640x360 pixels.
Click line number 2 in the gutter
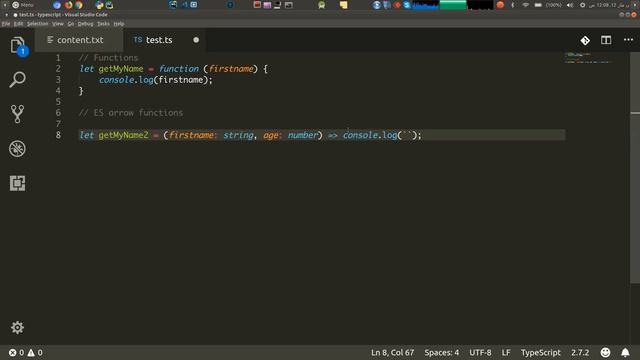pyautogui.click(x=58, y=69)
